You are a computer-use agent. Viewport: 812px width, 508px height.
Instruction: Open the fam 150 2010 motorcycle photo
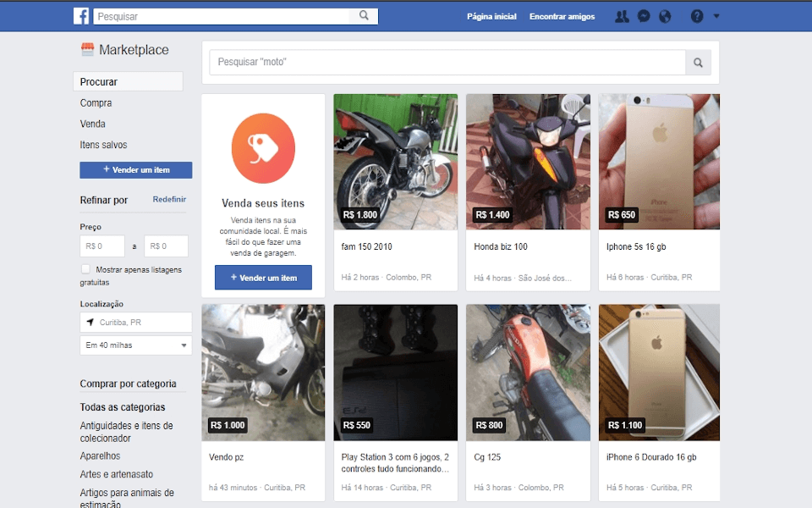(x=396, y=162)
